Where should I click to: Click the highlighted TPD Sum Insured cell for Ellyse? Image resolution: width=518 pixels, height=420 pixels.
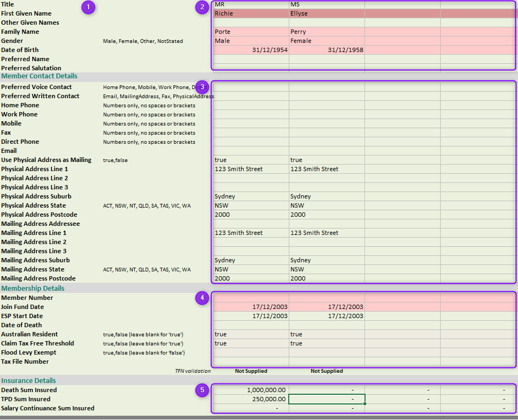tap(327, 399)
